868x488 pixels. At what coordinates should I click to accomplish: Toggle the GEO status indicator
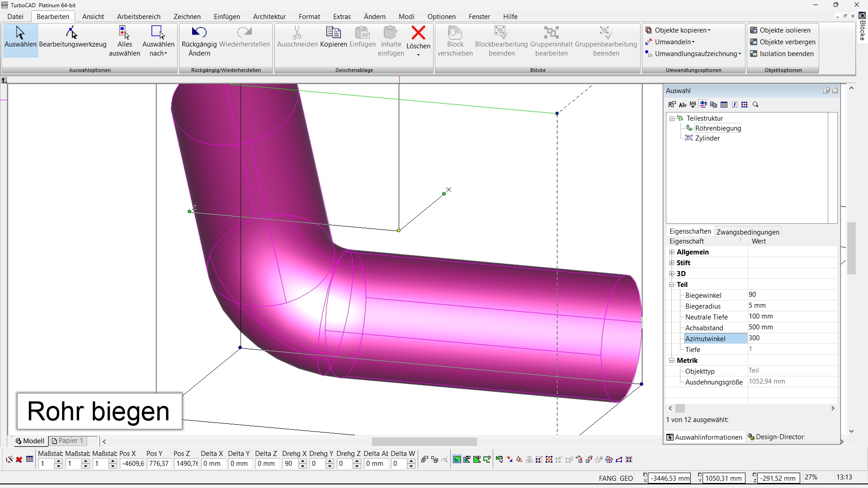[x=626, y=478]
